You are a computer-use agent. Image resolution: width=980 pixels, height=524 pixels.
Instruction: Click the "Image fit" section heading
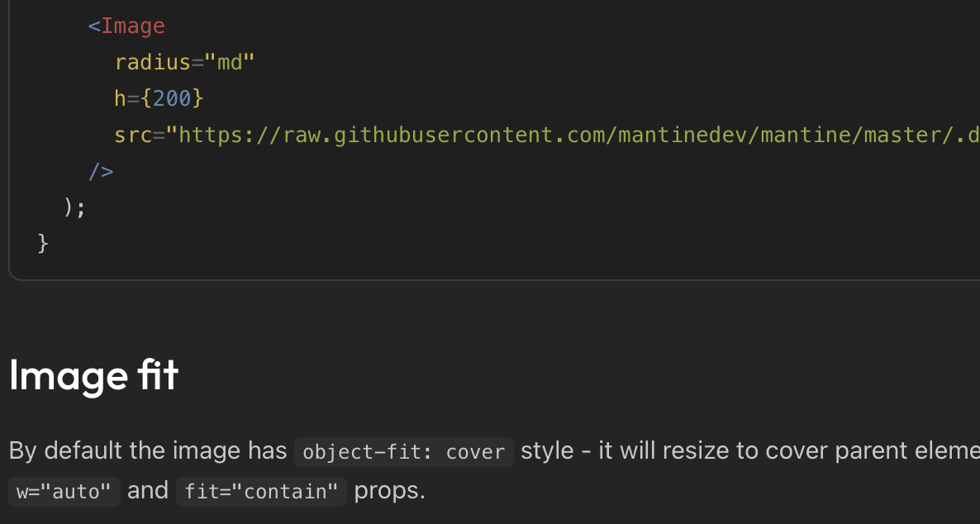click(93, 376)
